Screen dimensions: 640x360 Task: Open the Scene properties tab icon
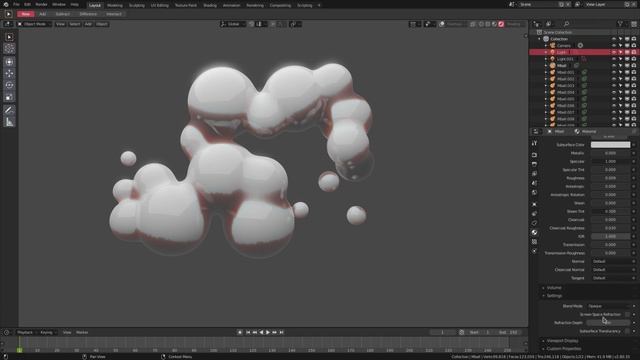[534, 183]
